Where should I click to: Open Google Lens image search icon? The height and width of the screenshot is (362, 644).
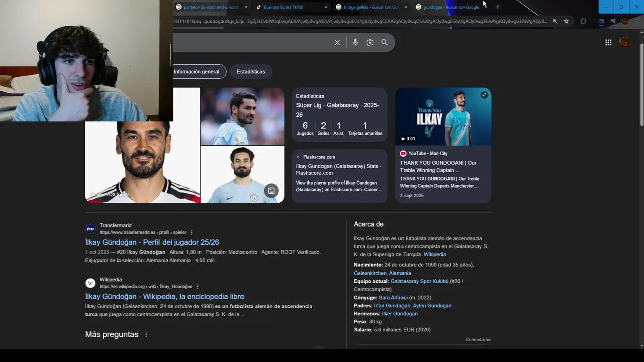tap(370, 43)
